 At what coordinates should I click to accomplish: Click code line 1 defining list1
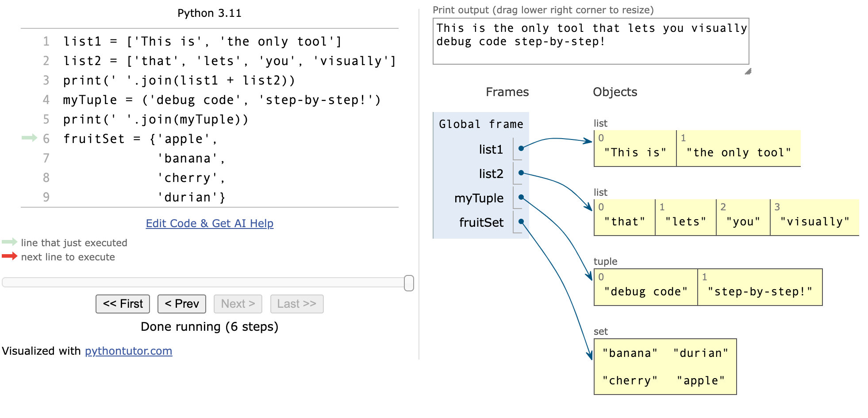click(203, 41)
